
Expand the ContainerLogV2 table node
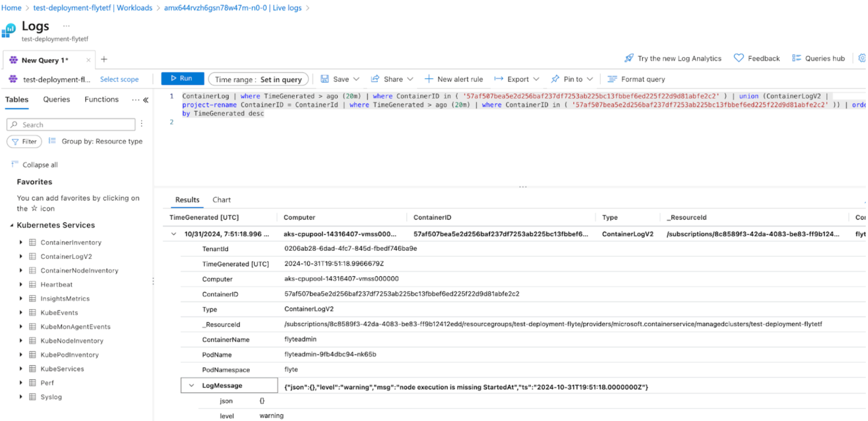click(x=21, y=256)
